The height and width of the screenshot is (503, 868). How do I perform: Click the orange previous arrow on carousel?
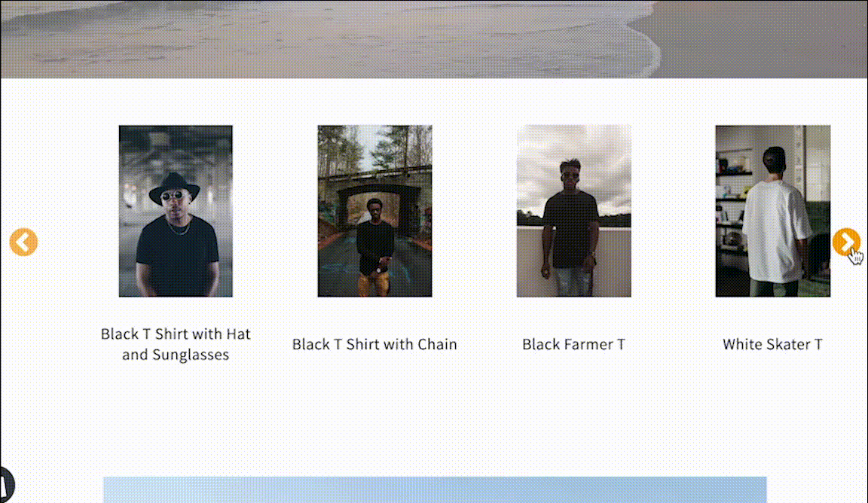(23, 242)
